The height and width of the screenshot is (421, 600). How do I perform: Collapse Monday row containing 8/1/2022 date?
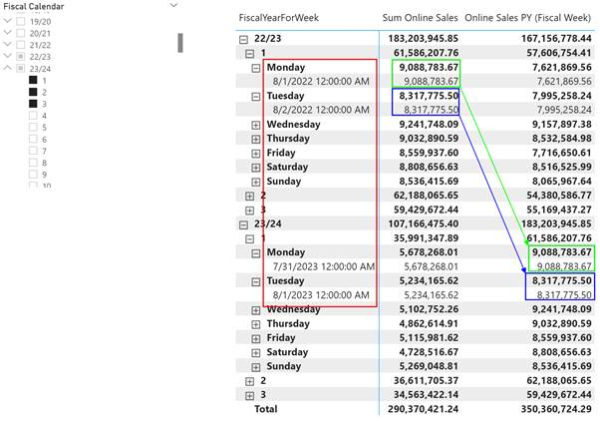pyautogui.click(x=257, y=67)
